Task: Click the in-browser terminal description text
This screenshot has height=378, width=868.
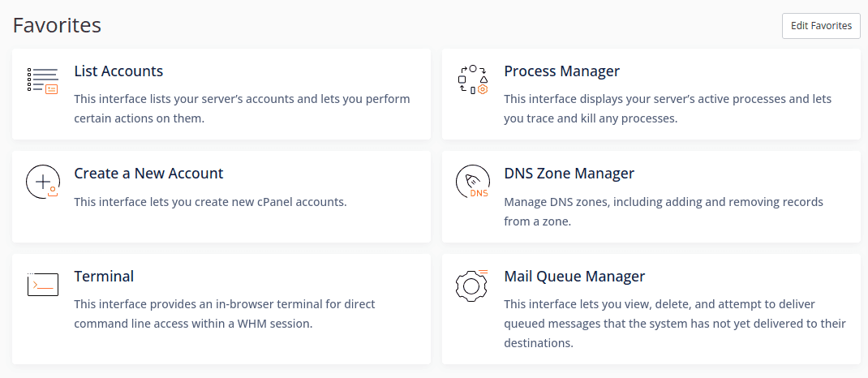Action: click(224, 314)
